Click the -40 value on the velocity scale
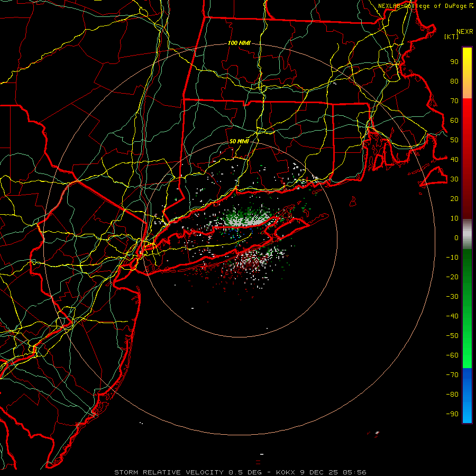476x476 pixels. coord(452,316)
